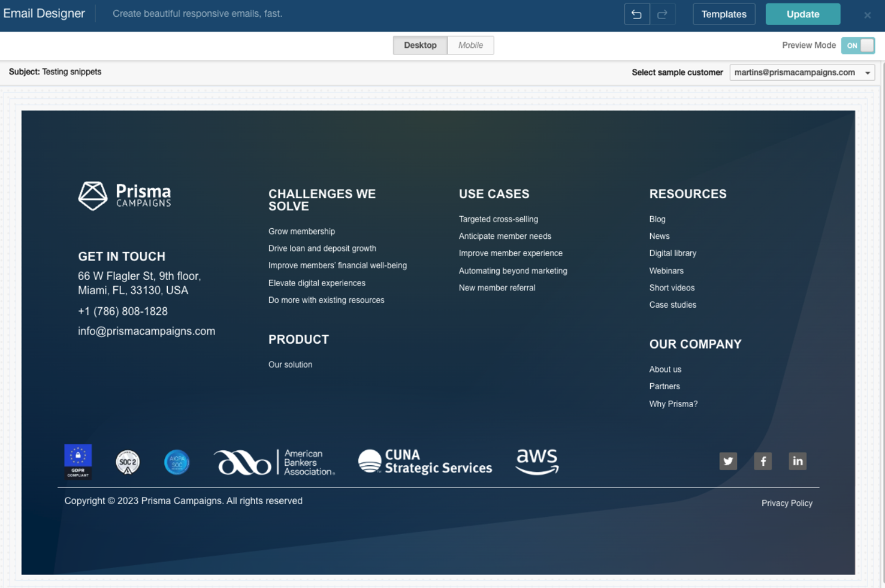Image resolution: width=885 pixels, height=588 pixels.
Task: Open the Blog link
Action: click(x=657, y=219)
